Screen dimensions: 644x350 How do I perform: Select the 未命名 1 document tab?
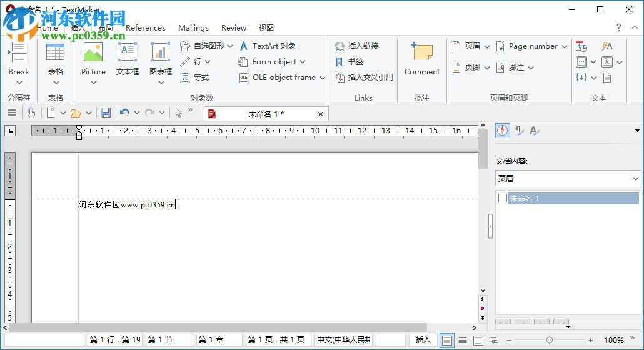266,114
